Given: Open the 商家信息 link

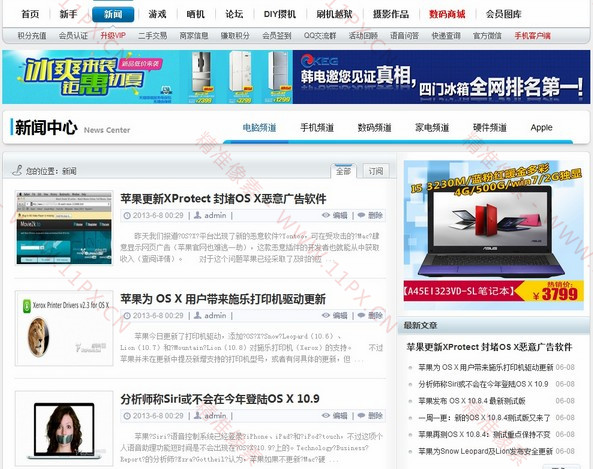Looking at the screenshot, I should tap(194, 36).
